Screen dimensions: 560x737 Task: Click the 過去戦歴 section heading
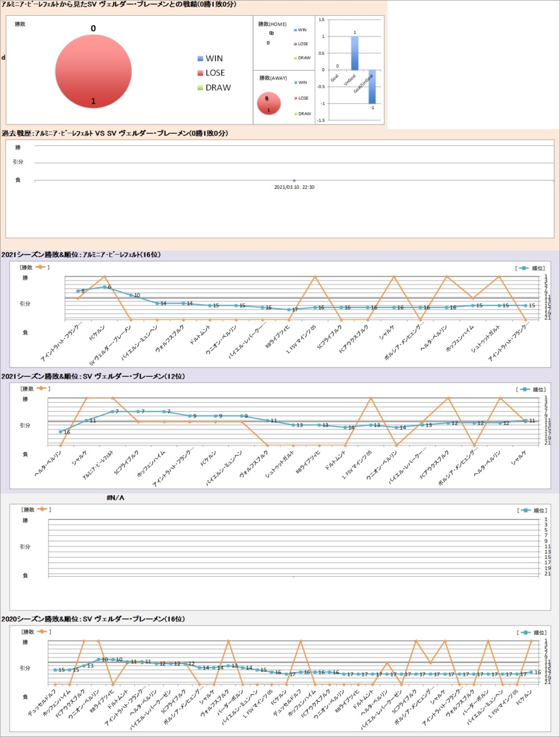115,133
